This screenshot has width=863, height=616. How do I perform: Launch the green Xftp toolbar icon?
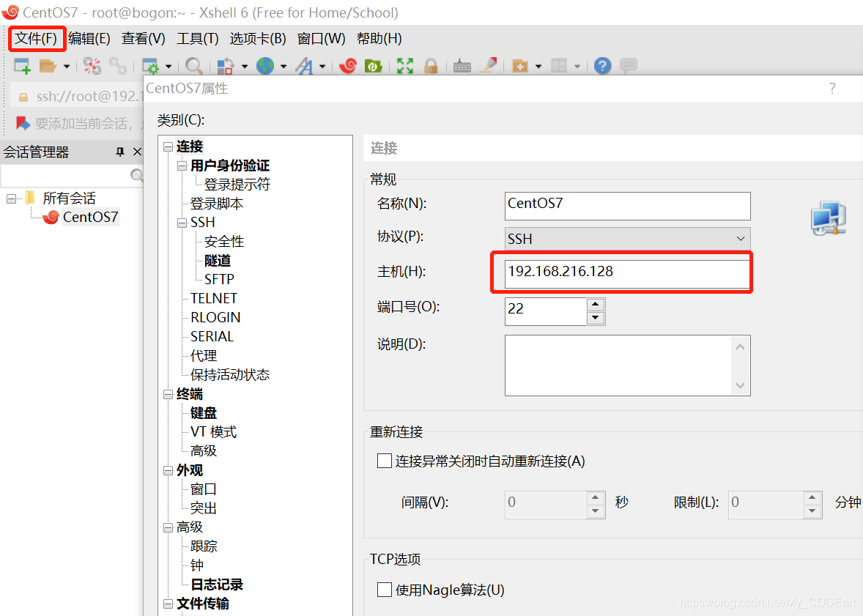coord(373,66)
